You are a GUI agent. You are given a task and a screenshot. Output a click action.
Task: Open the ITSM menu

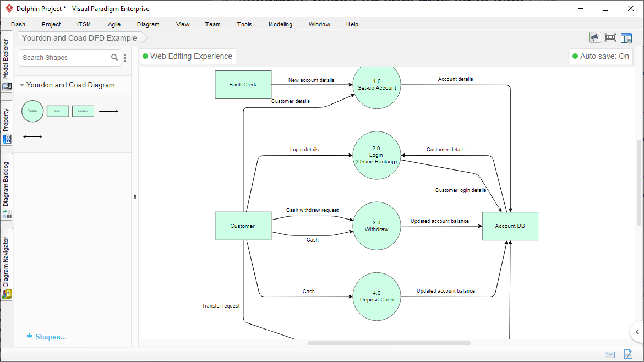pyautogui.click(x=84, y=24)
